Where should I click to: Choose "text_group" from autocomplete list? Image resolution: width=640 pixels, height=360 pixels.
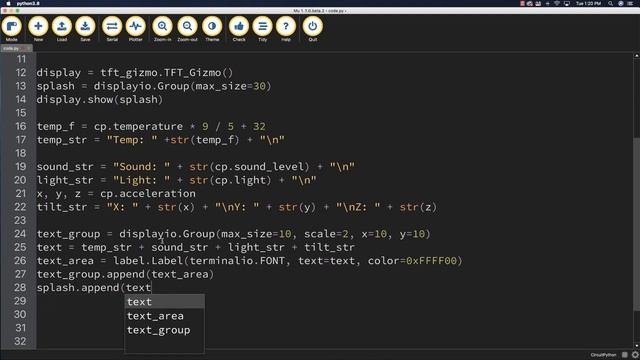click(x=164, y=330)
